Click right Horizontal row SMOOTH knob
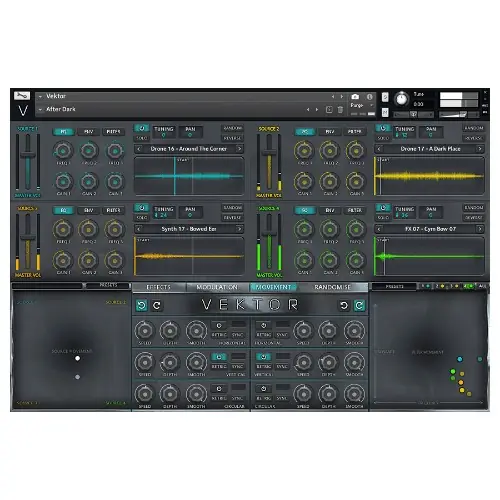 [x=354, y=331]
